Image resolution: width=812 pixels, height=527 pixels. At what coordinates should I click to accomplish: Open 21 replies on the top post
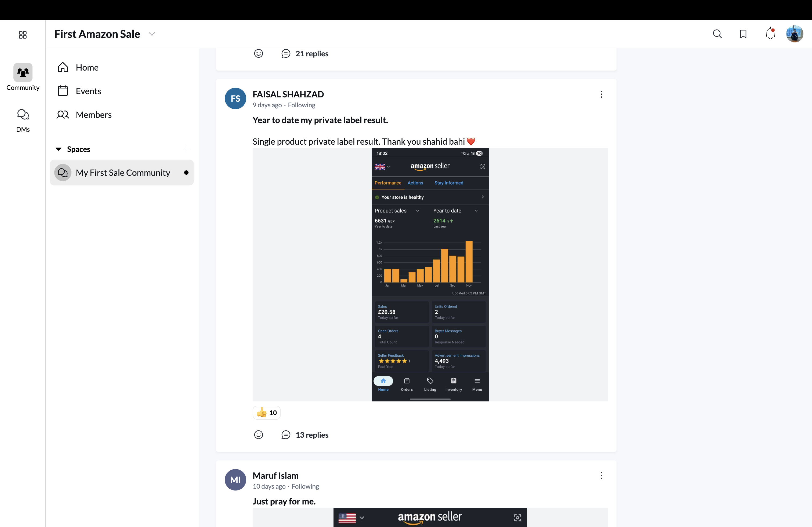pos(312,53)
